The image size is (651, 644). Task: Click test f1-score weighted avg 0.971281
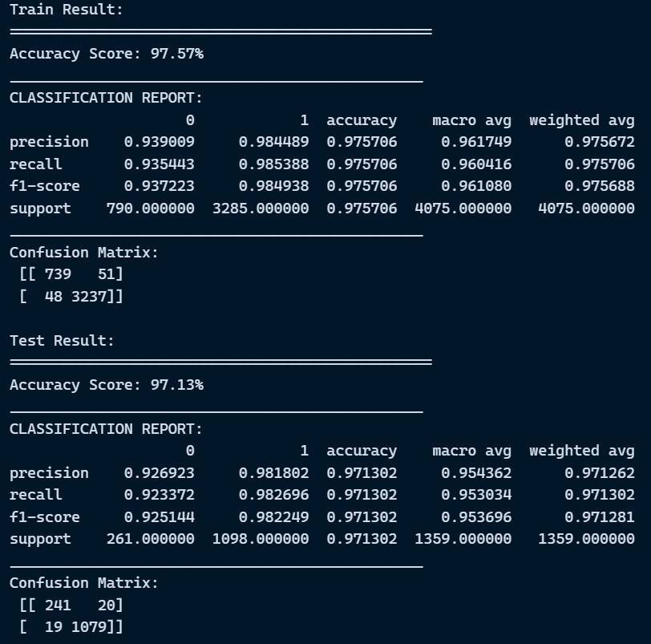coord(600,517)
